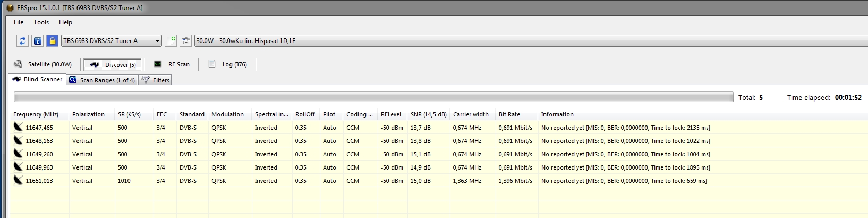Viewport: 868px width, 218px height.
Task: Open the File menu
Action: (x=19, y=22)
